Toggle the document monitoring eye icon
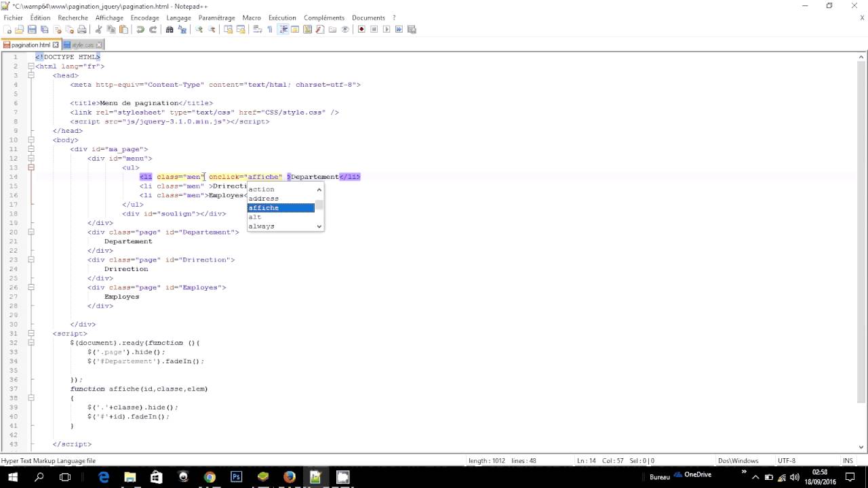The width and height of the screenshot is (868, 488). (345, 29)
